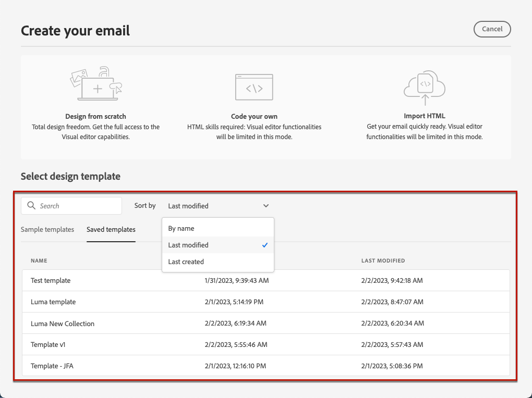Select the Saved templates tab
The width and height of the screenshot is (532, 398).
[x=111, y=230]
